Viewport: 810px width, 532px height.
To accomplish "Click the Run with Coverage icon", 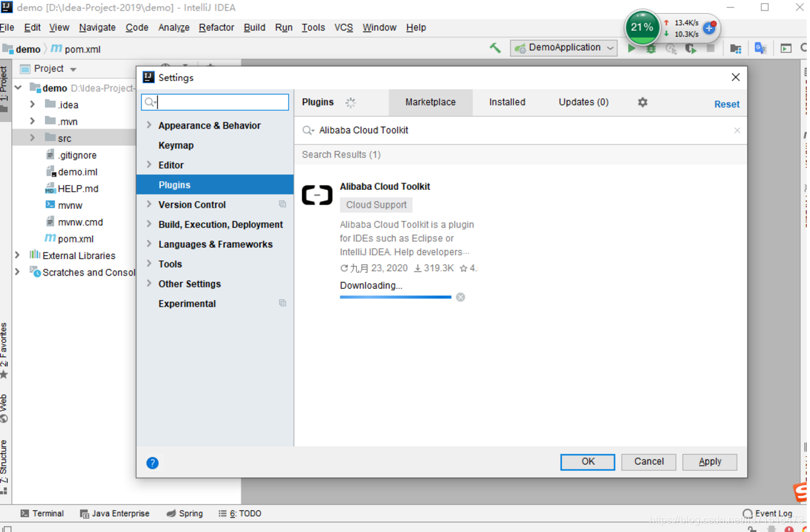I will (x=691, y=48).
